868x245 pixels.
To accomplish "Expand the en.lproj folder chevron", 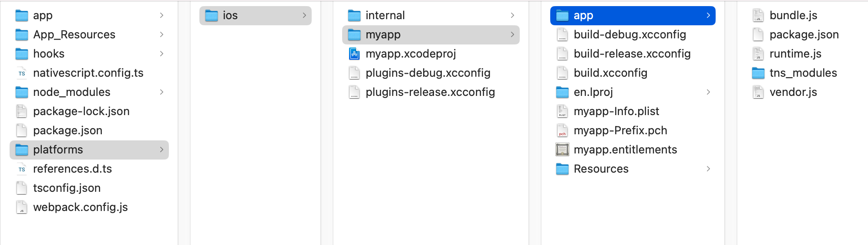I will coord(708,92).
